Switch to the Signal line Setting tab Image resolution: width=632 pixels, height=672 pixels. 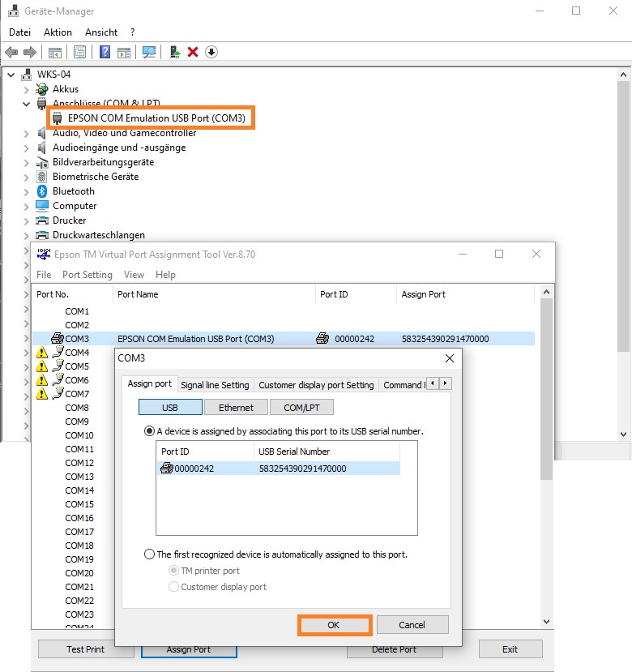pos(215,385)
